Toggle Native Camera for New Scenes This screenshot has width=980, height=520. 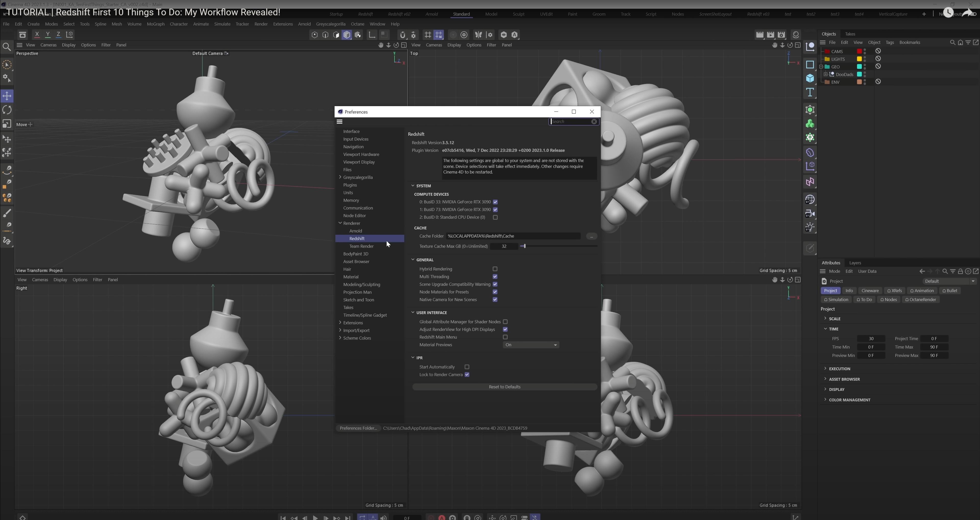click(495, 300)
